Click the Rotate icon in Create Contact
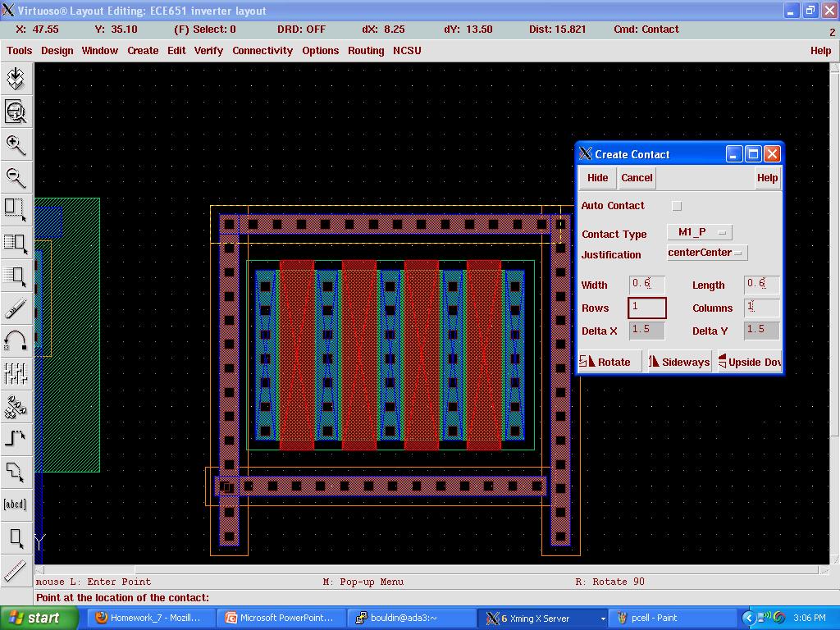 [x=610, y=362]
